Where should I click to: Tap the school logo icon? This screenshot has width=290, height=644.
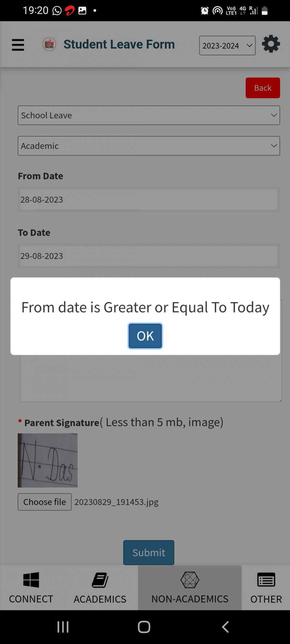[49, 44]
